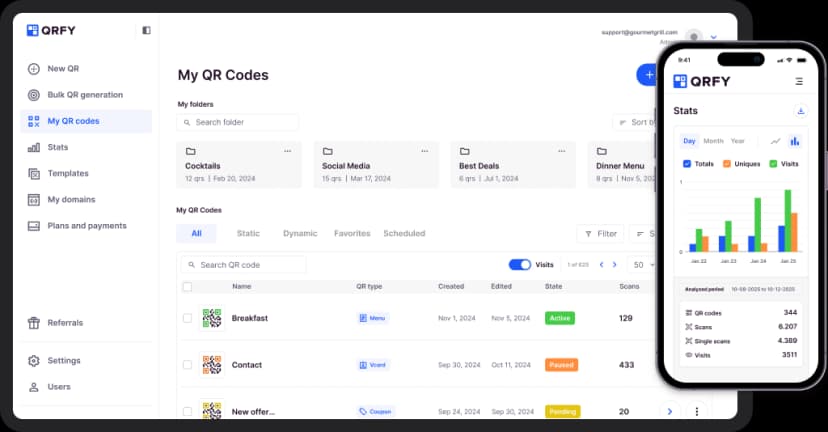Open the Dinner Menu folder
The width and height of the screenshot is (828, 432).
622,165
